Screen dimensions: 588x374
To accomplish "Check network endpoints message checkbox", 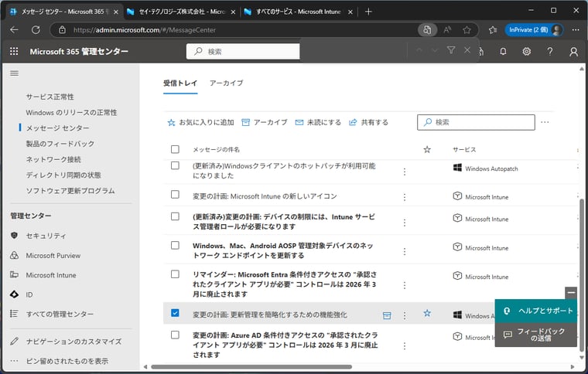I will click(175, 245).
